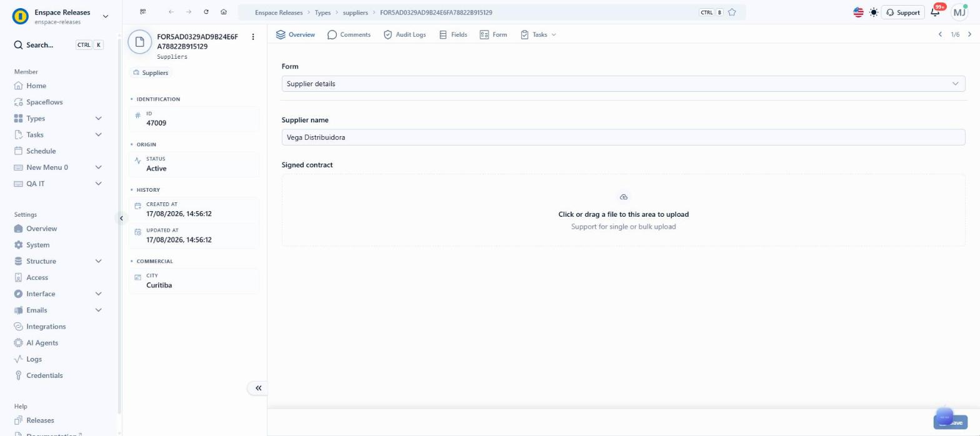Click the Active status value
The image size is (980, 436).
point(156,168)
